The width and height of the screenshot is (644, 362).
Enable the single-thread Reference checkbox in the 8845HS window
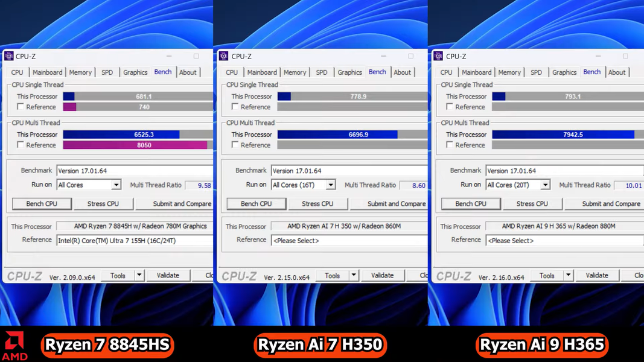(21, 107)
